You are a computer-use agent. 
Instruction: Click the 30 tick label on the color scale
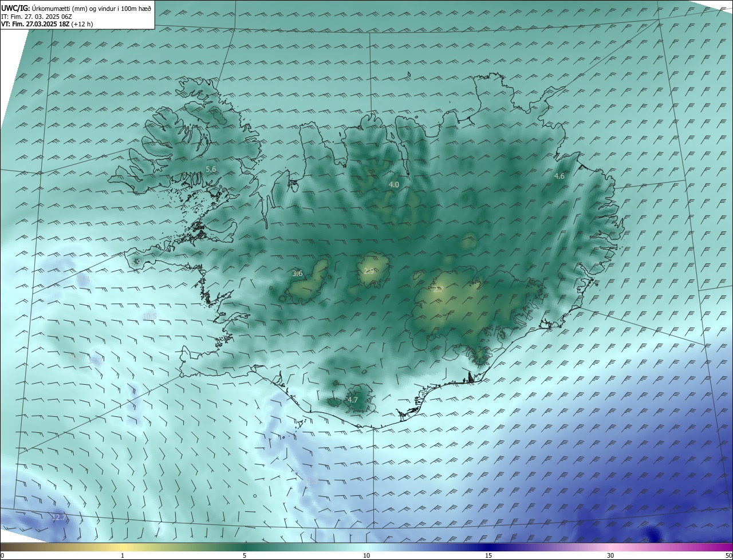tap(610, 555)
